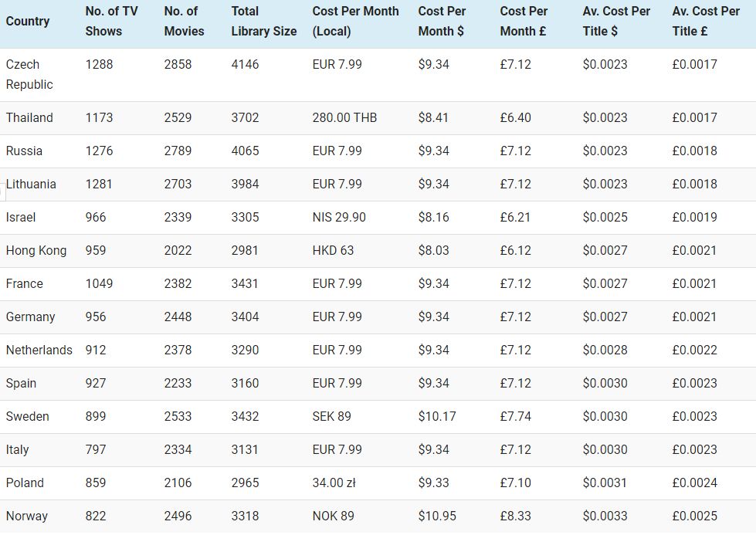Image resolution: width=756 pixels, height=535 pixels.
Task: Select the Total Library Size header
Action: click(263, 21)
